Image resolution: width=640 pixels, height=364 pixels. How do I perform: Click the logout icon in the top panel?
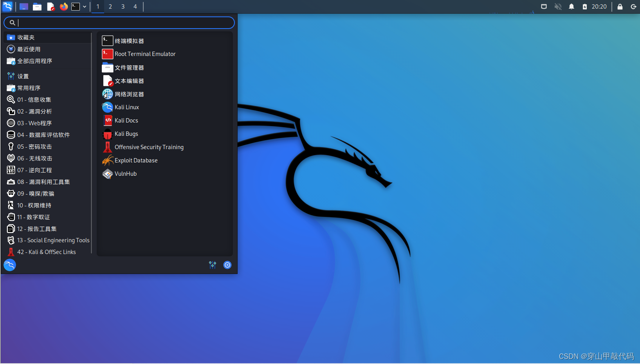coord(633,7)
